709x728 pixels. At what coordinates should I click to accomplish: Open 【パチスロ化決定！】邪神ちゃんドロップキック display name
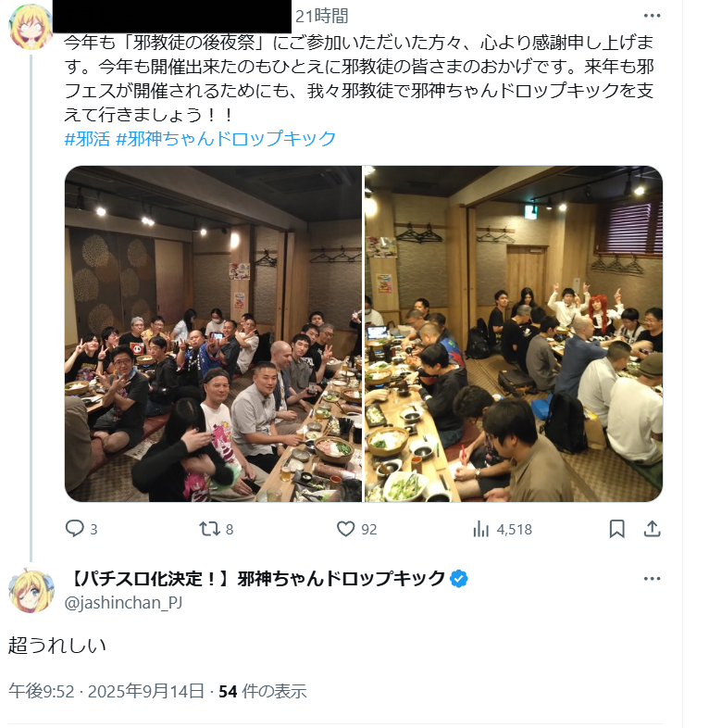(x=256, y=579)
